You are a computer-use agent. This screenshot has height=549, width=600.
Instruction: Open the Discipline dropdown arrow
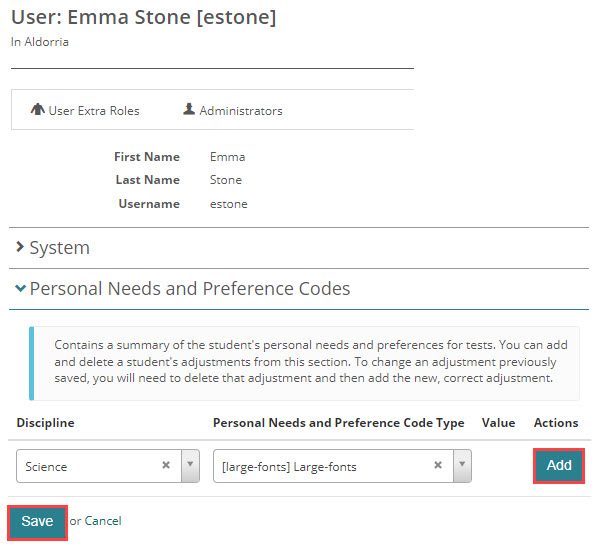(190, 466)
